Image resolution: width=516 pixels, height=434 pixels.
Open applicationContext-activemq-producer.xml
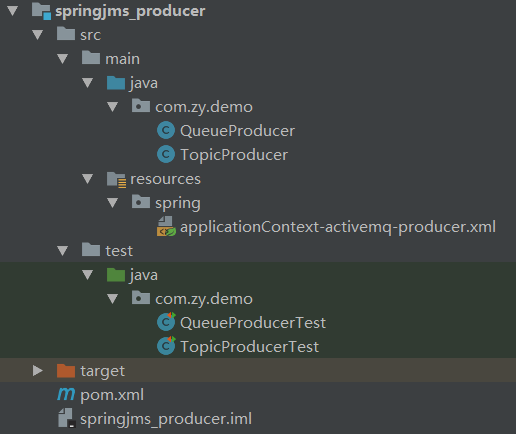338,227
